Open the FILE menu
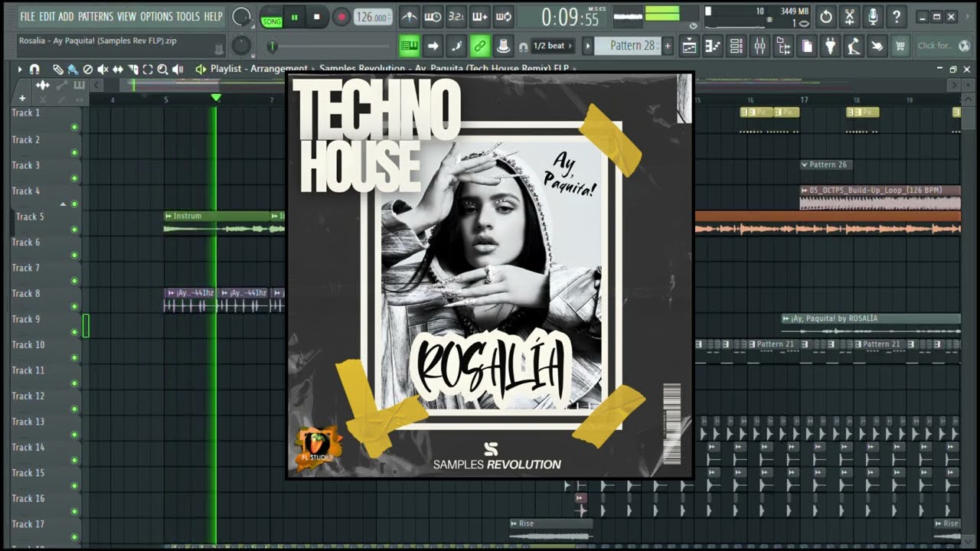This screenshot has width=980, height=551. (28, 16)
